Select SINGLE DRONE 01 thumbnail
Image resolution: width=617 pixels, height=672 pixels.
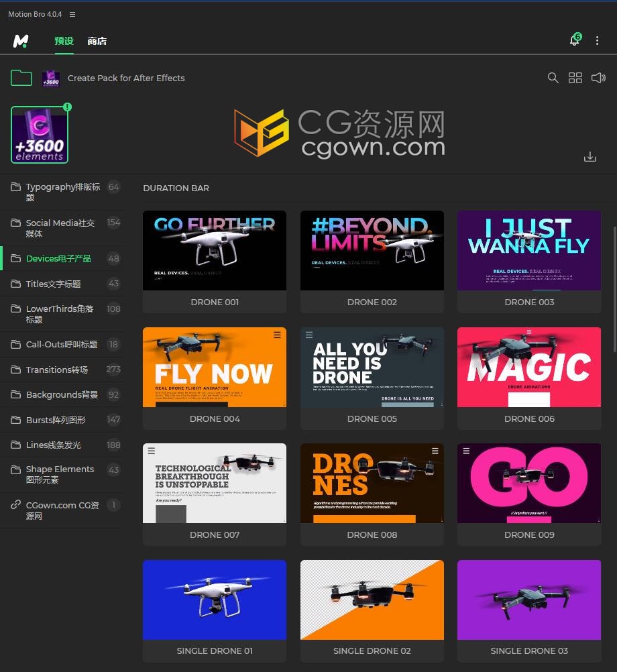pyautogui.click(x=215, y=600)
